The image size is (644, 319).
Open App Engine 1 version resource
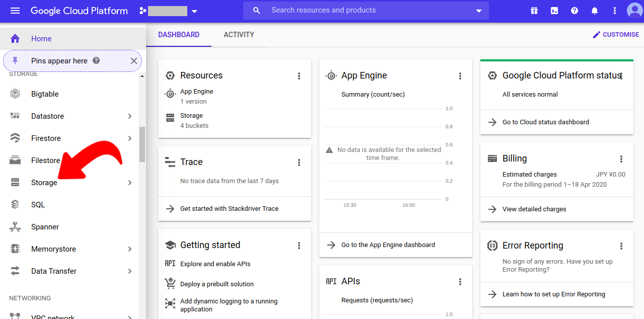click(197, 97)
